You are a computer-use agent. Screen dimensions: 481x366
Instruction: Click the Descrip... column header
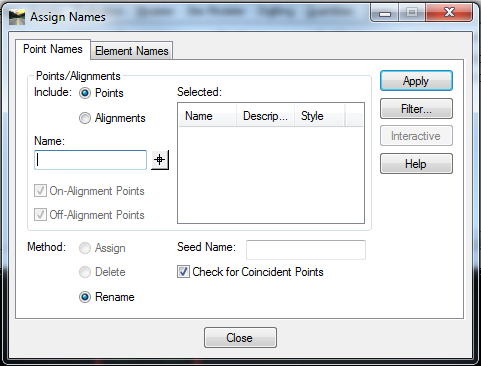point(265,116)
